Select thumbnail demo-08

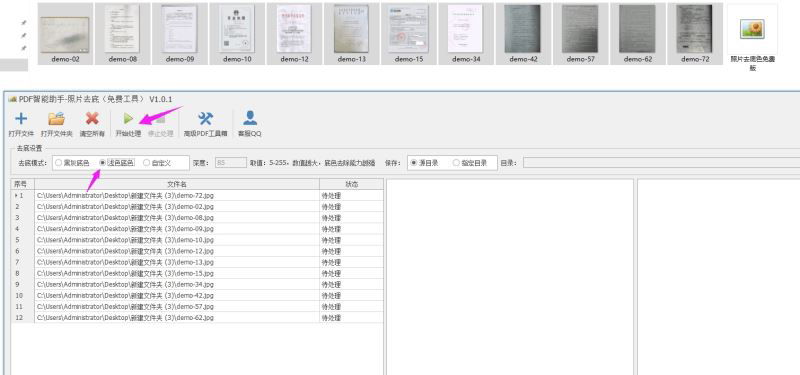click(x=122, y=34)
